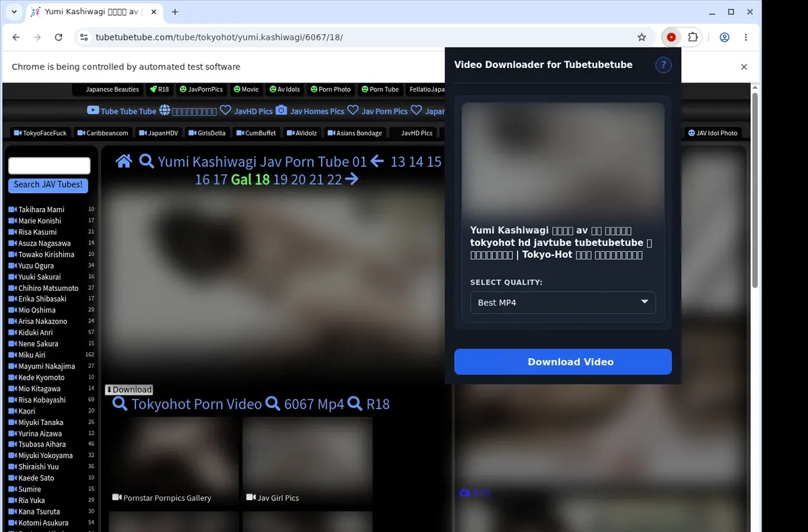Toggle the red video downloader extension icon
The width and height of the screenshot is (808, 532).
click(x=671, y=38)
